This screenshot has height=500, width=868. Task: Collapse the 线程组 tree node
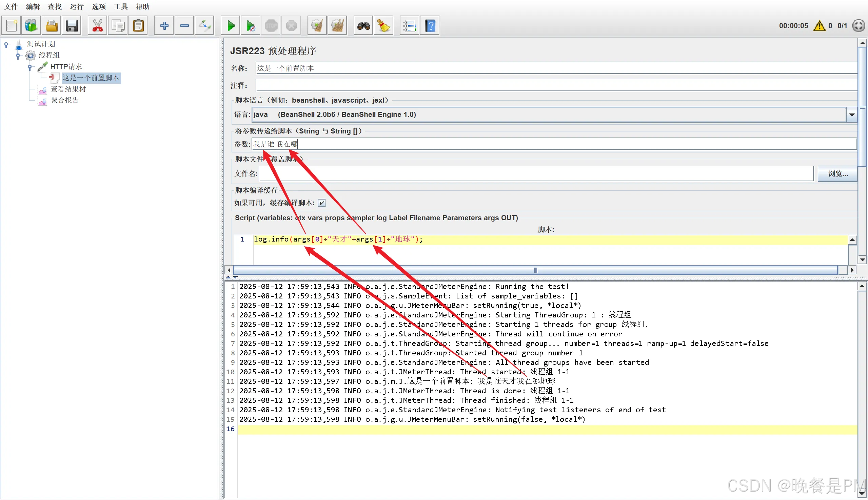coord(18,56)
